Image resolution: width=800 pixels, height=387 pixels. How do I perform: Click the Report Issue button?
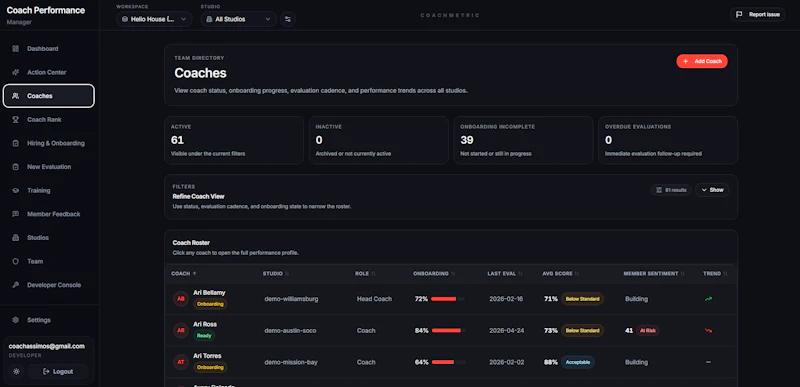click(758, 14)
